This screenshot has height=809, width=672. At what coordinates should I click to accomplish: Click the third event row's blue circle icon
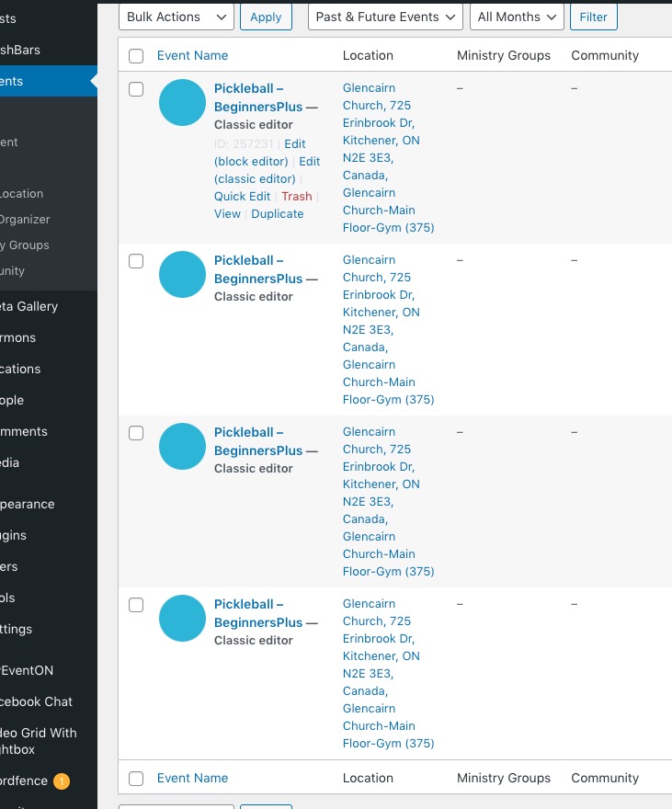[182, 446]
